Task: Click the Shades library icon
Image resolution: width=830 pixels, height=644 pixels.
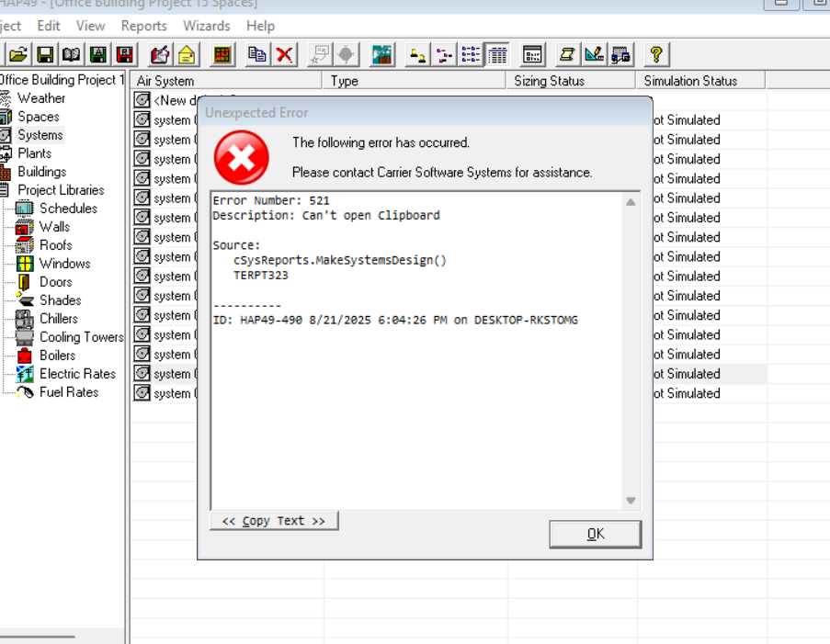Action: (x=24, y=300)
